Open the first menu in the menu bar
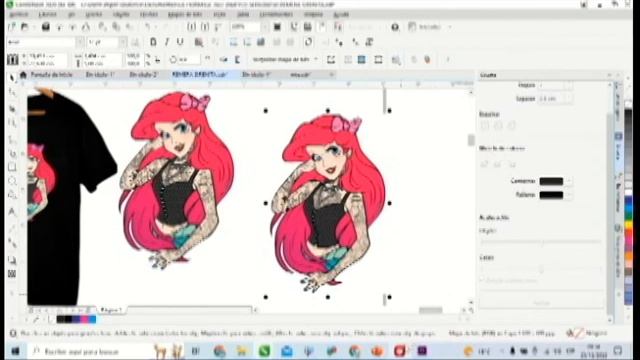Viewport: 640px width, 360px height. pyautogui.click(x=18, y=14)
